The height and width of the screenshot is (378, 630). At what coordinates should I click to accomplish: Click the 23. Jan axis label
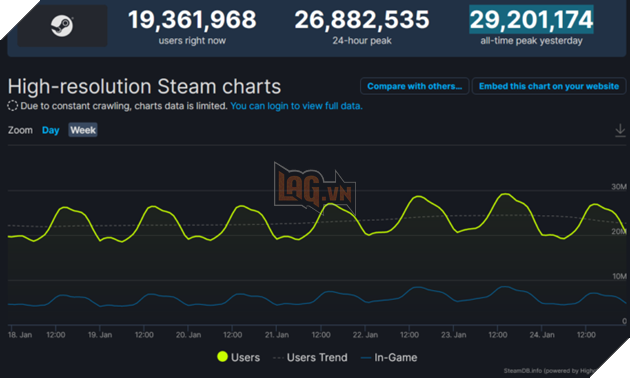coord(454,335)
